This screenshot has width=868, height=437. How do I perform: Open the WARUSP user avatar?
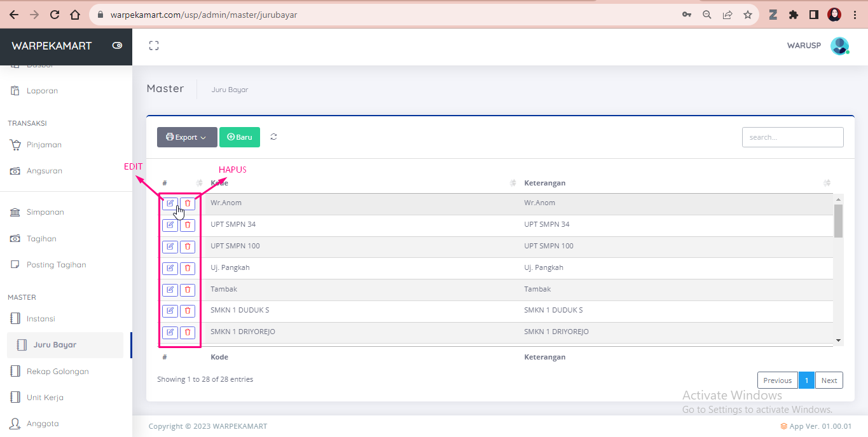pos(840,46)
